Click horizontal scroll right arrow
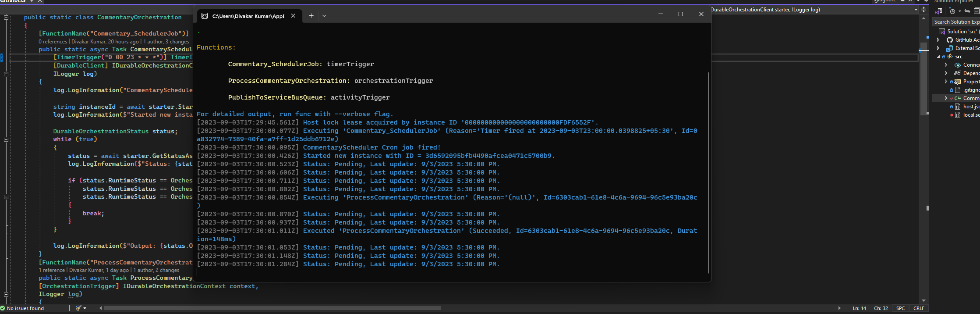 click(x=839, y=308)
